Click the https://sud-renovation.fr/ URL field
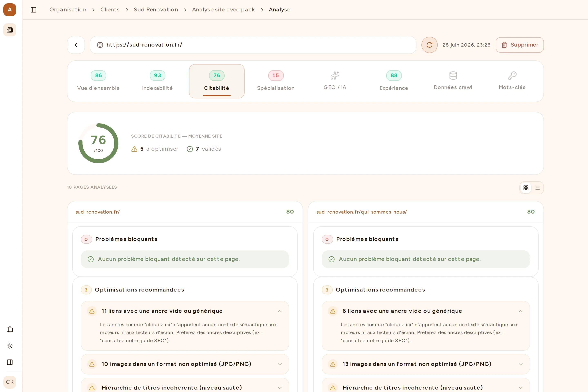The width and height of the screenshot is (588, 392). click(x=253, y=45)
